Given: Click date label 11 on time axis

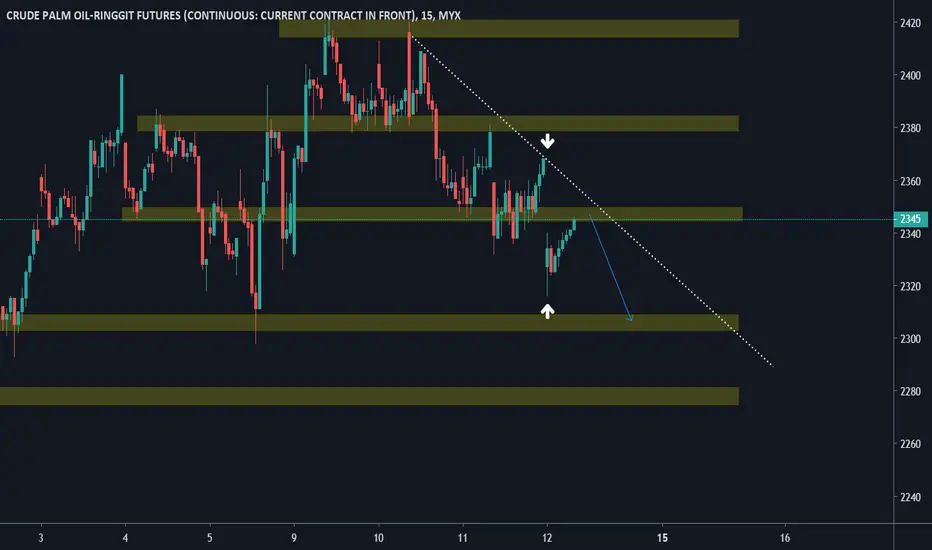Looking at the screenshot, I should pyautogui.click(x=463, y=538).
